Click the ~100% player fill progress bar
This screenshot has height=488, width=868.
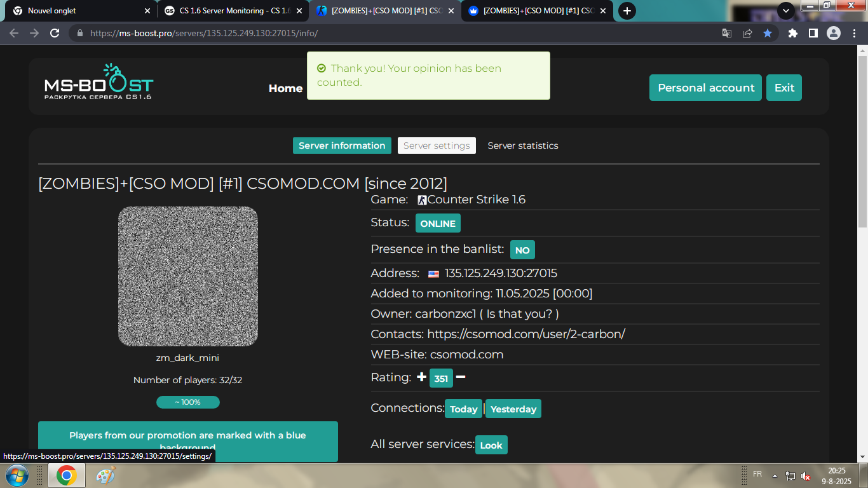[x=187, y=402]
